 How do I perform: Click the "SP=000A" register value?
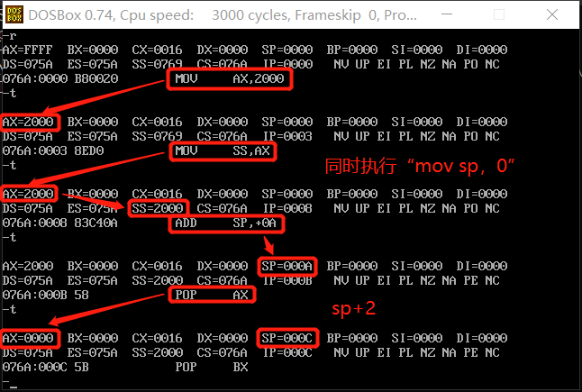pyautogui.click(x=286, y=266)
